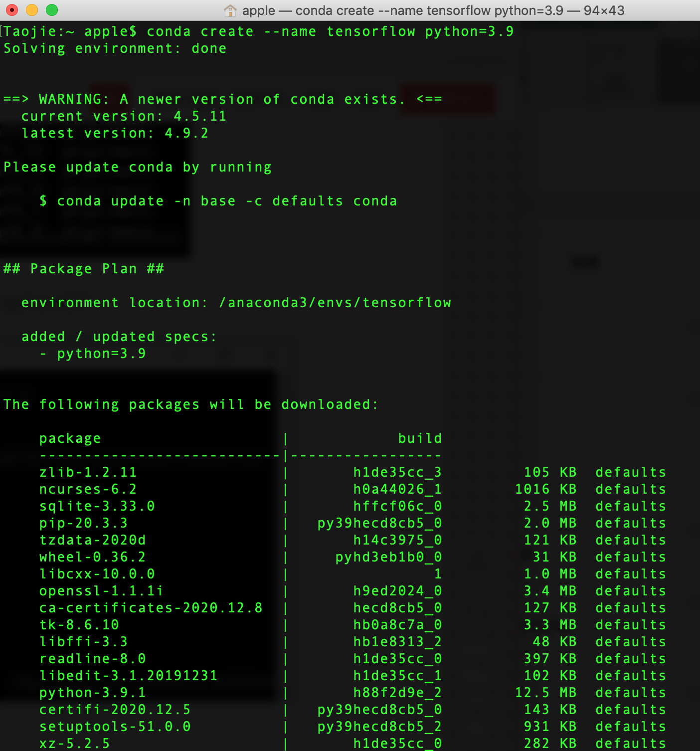
Task: Click package name zlib-1.2.11
Action: (x=88, y=472)
